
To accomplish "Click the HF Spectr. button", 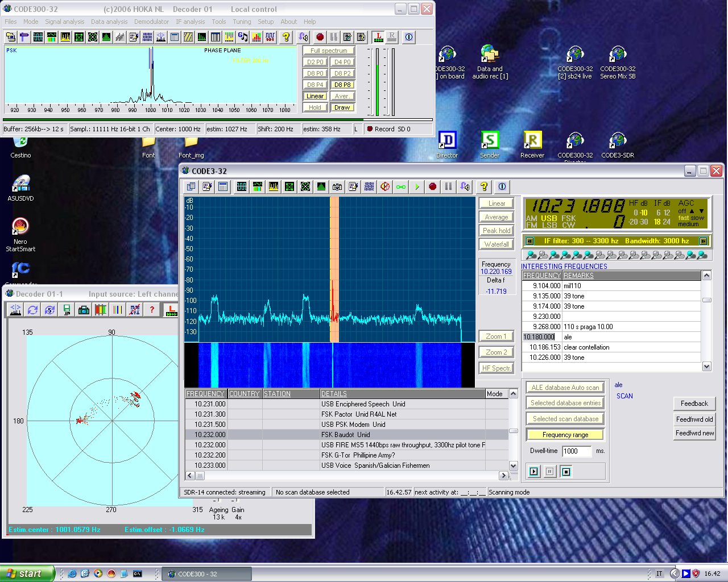I will [497, 368].
